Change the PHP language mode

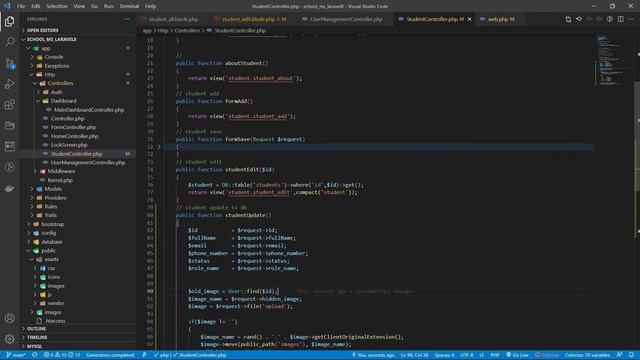coord(495,355)
